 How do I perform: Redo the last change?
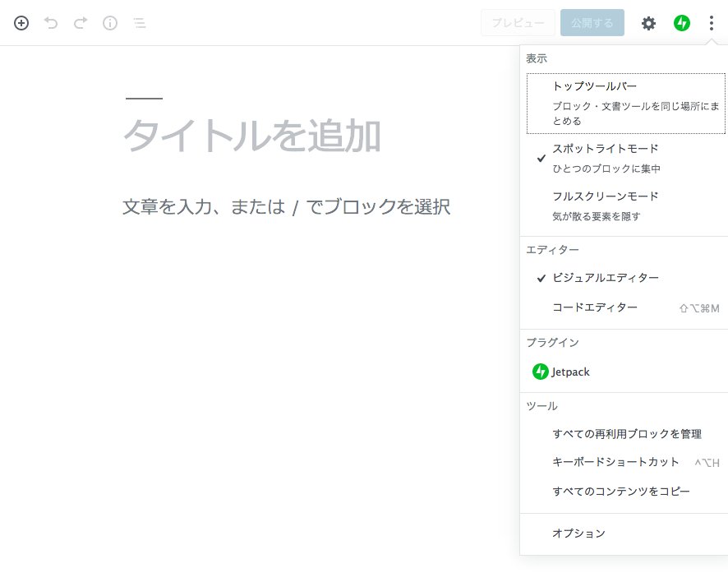[x=81, y=23]
